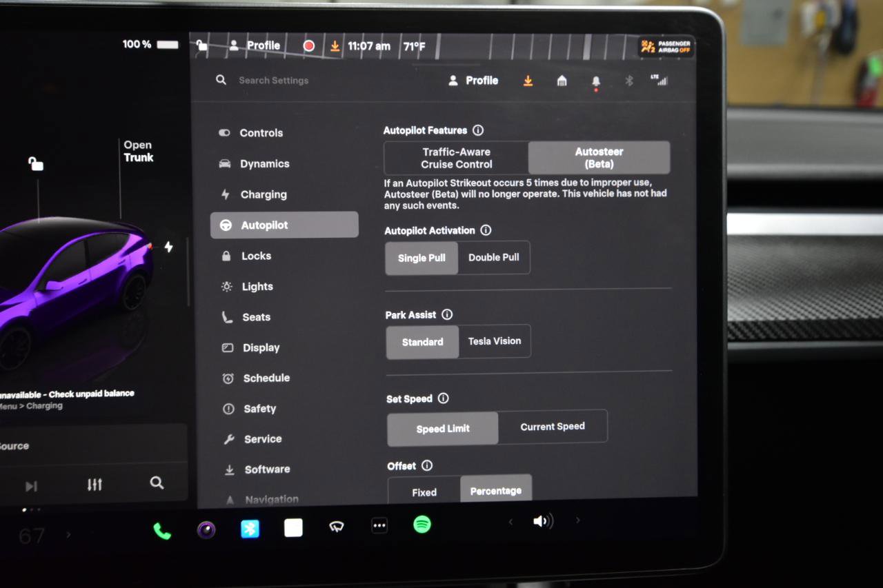Open the media equalizer settings icon

point(95,485)
